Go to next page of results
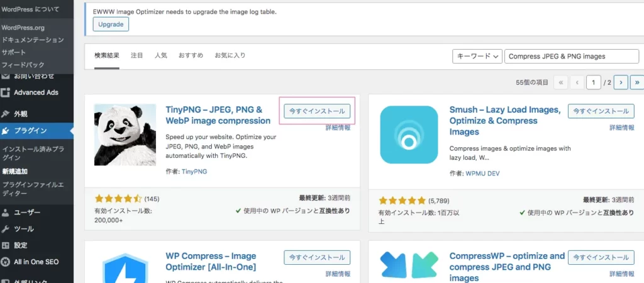644x283 pixels. (621, 82)
